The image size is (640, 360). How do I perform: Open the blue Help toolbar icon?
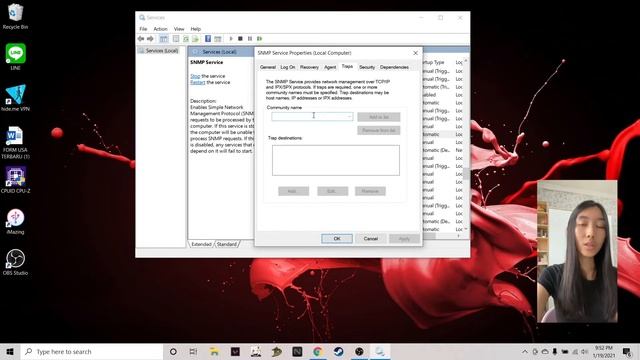(x=208, y=38)
